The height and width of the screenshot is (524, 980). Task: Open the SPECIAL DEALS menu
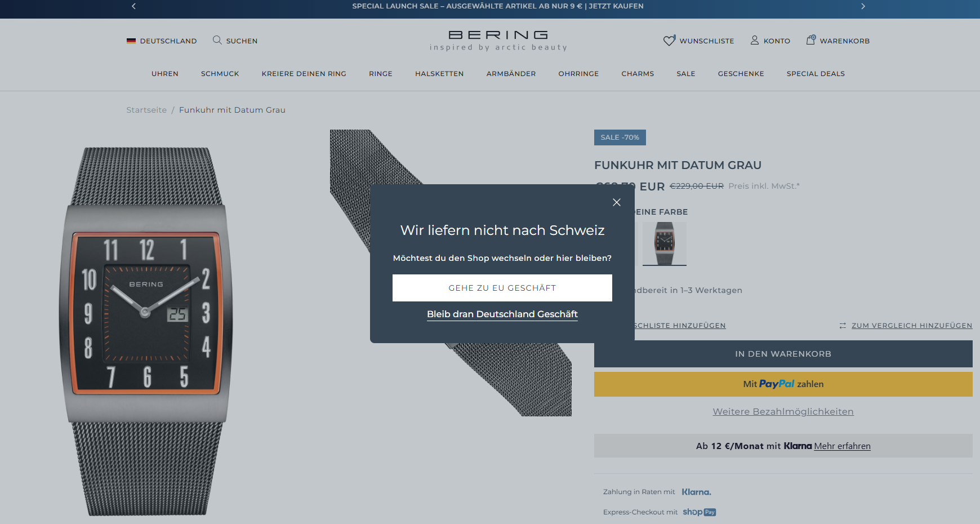click(x=816, y=74)
